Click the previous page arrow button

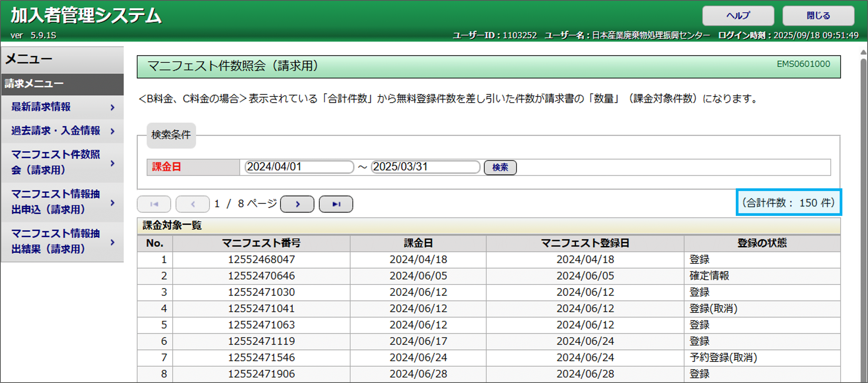coord(192,204)
